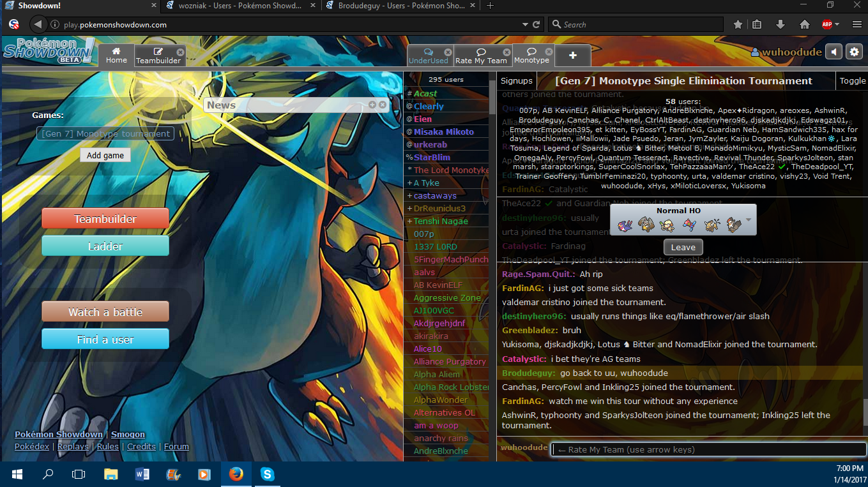Open Windows Start menu

pyautogui.click(x=17, y=474)
